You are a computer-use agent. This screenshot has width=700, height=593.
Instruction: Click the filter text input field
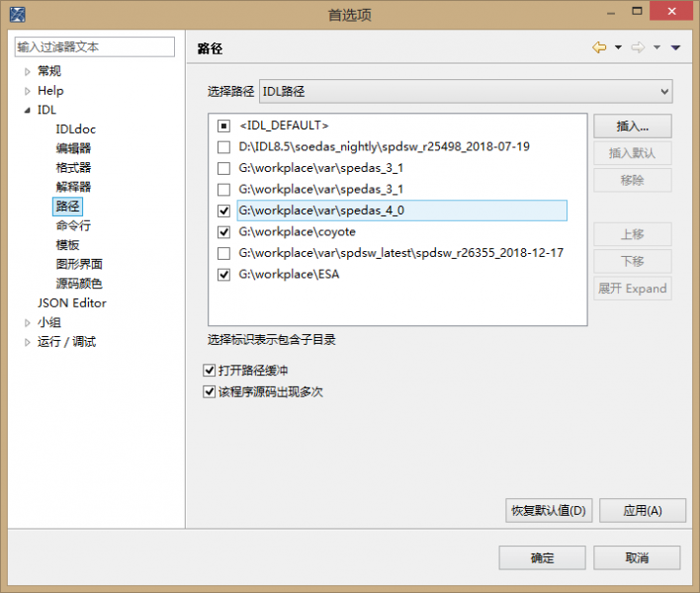click(94, 46)
